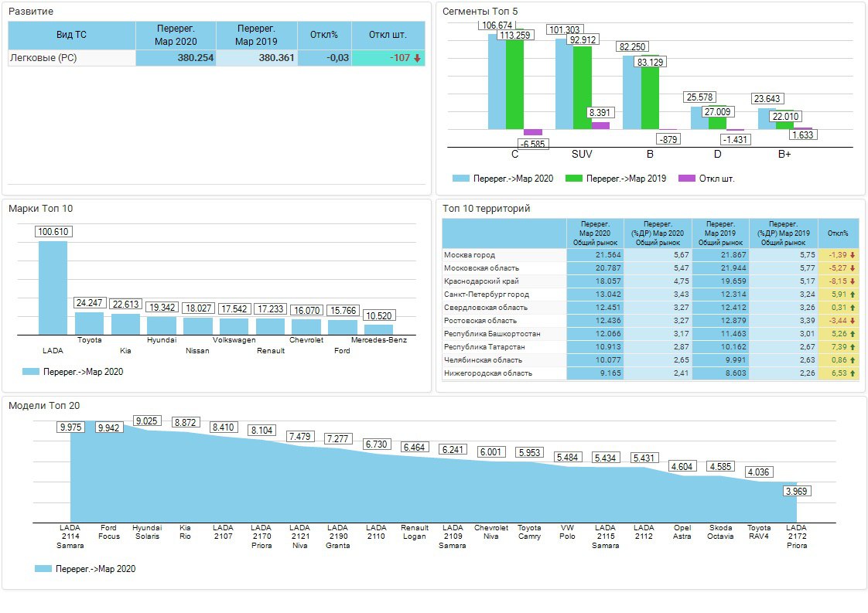
Task: Click the Откл шт. column header
Action: point(388,35)
